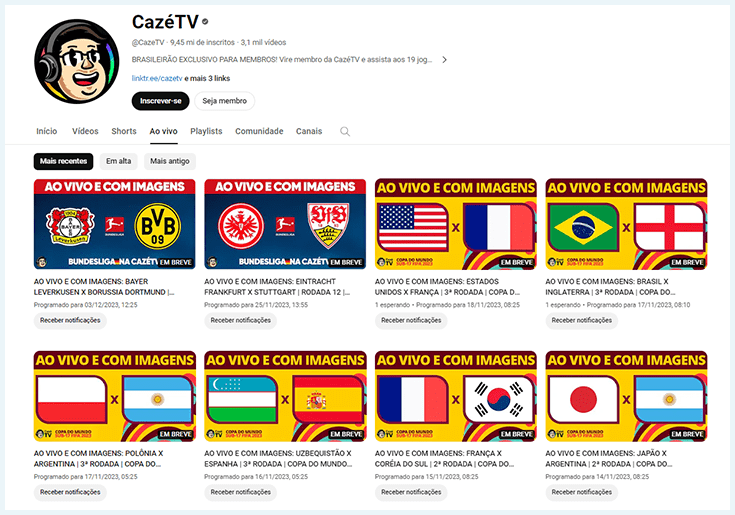
Task: Switch to the Início tab
Action: coord(47,131)
